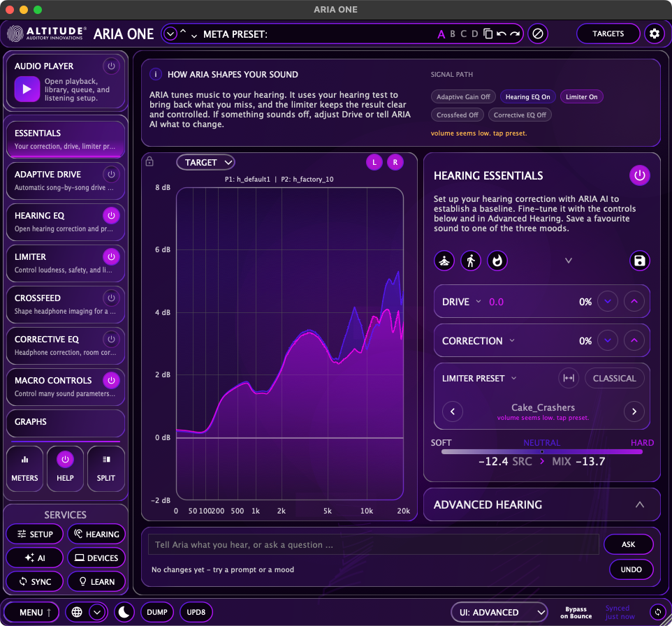Click the bypass circle-slash icon
This screenshot has height=626, width=672.
pos(537,34)
